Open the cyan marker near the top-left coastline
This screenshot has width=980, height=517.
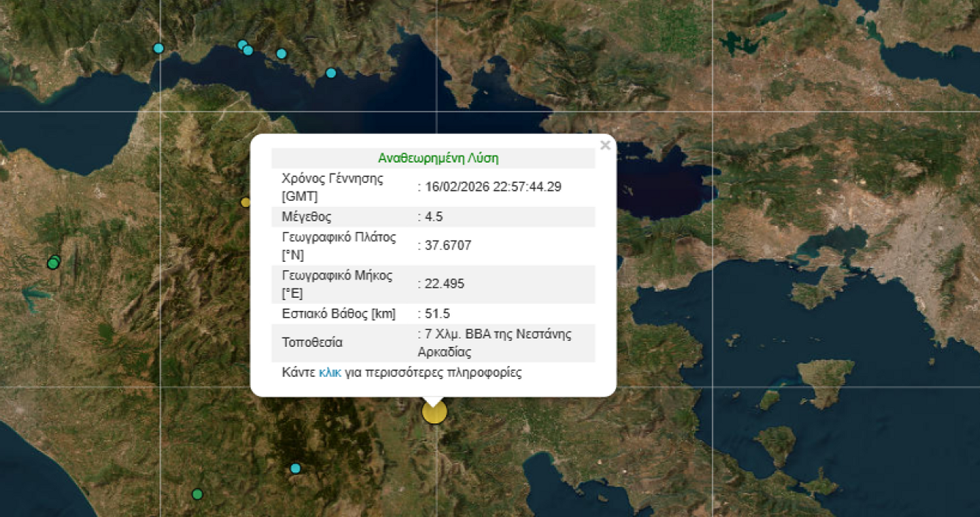[159, 48]
